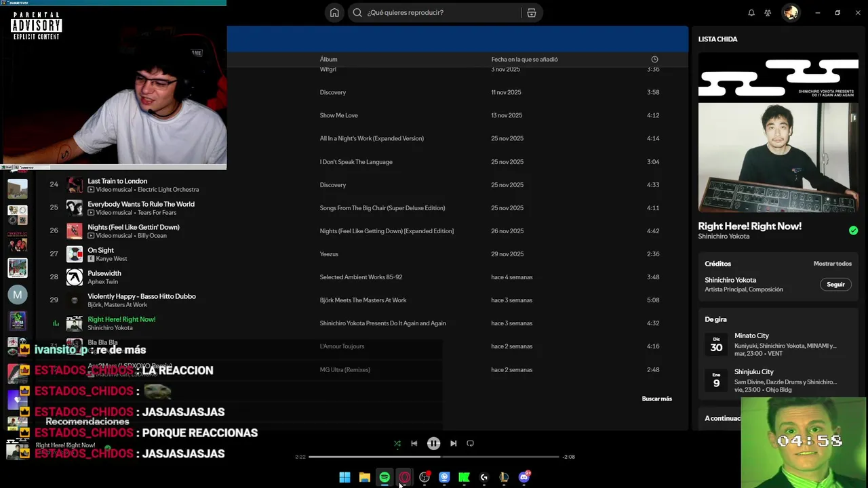The image size is (868, 488).
Task: Open the Minecraft-style playlist in sidebar
Action: [18, 188]
